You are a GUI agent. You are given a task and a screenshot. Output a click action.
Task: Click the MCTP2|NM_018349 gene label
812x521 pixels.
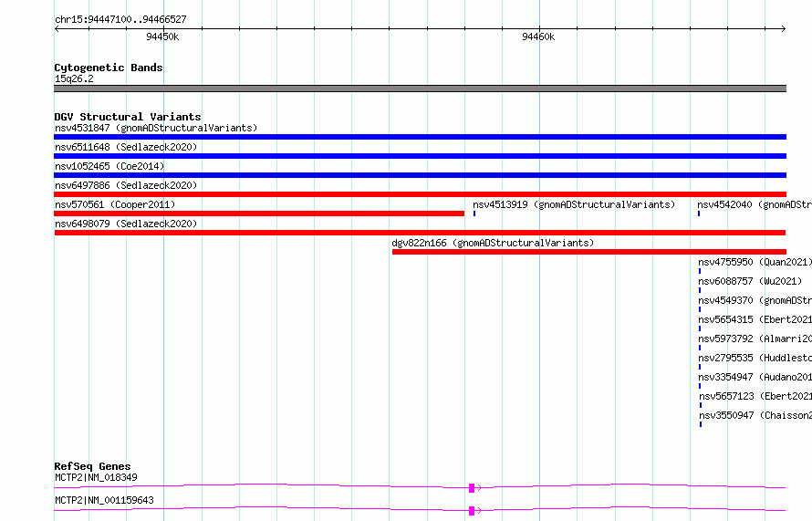pyautogui.click(x=96, y=477)
